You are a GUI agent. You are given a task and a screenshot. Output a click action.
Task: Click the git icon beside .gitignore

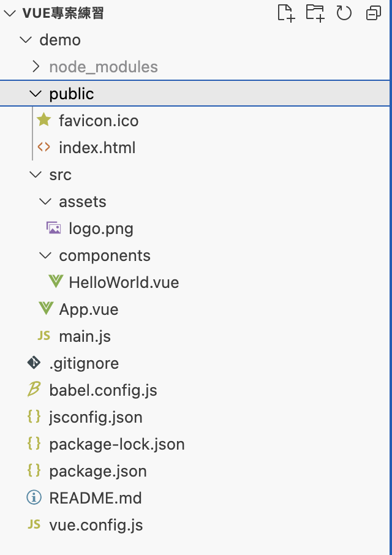tap(34, 363)
